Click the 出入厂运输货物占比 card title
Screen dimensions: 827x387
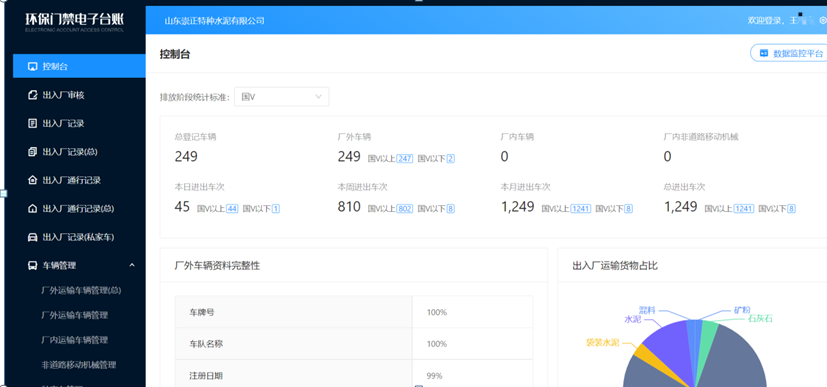click(x=615, y=266)
